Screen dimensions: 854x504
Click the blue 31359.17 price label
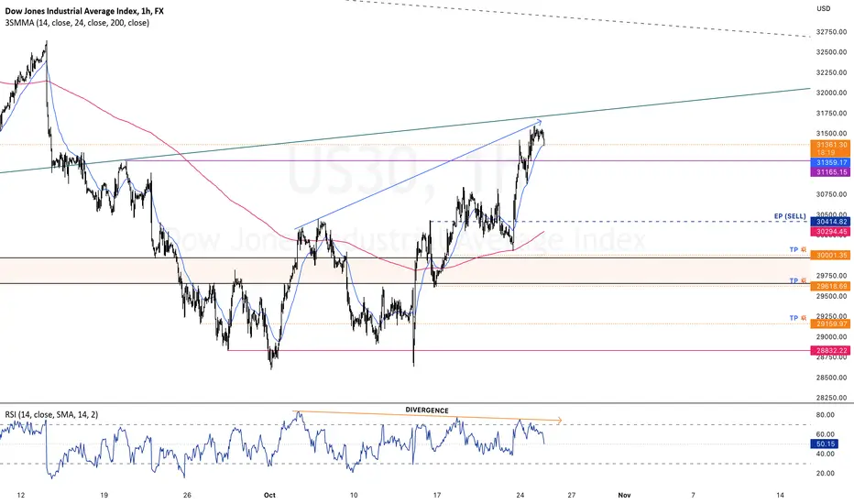pos(830,162)
